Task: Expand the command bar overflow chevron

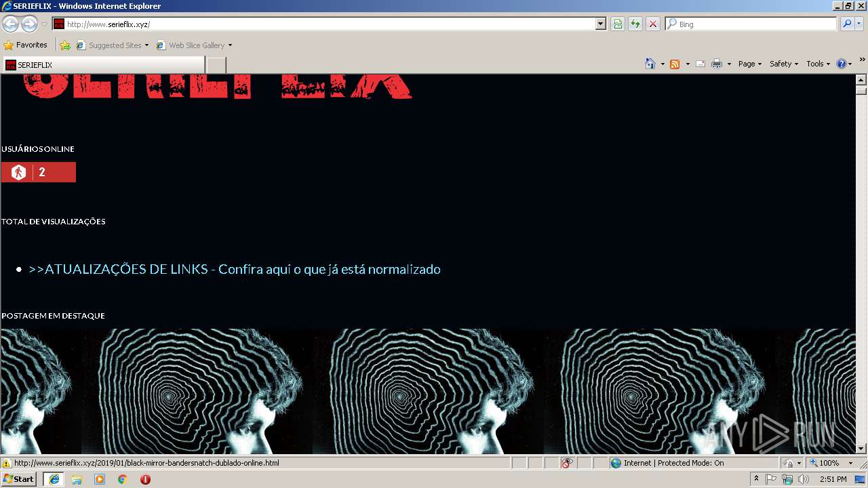Action: click(x=863, y=60)
